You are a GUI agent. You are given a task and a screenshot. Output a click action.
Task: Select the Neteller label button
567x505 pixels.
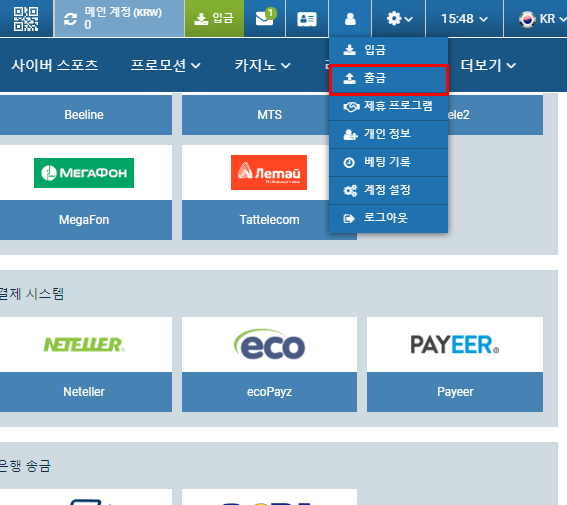click(84, 392)
